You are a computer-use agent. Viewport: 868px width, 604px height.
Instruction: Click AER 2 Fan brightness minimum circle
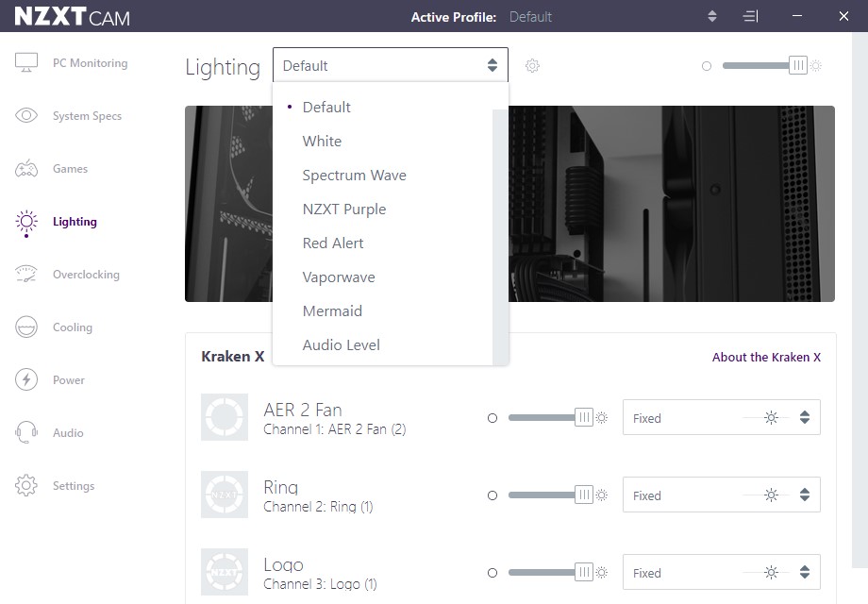pyautogui.click(x=492, y=418)
